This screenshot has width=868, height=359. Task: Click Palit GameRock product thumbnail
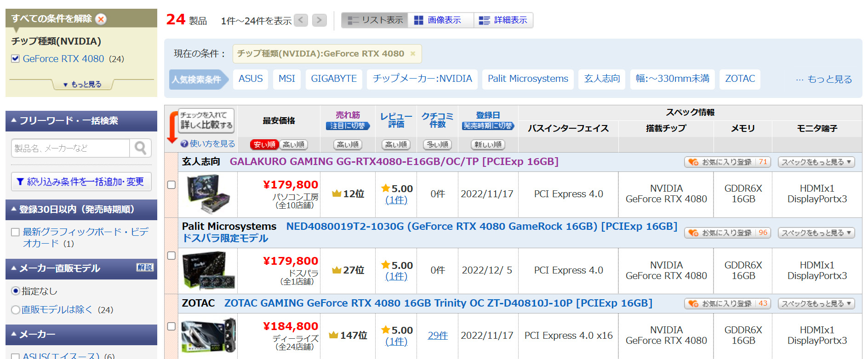tap(209, 271)
